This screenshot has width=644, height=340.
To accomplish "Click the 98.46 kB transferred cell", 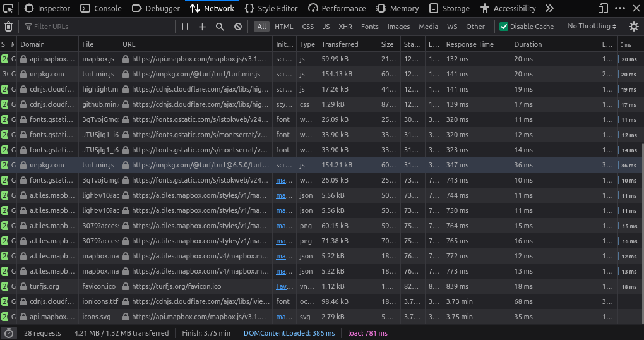I will pyautogui.click(x=347, y=301).
